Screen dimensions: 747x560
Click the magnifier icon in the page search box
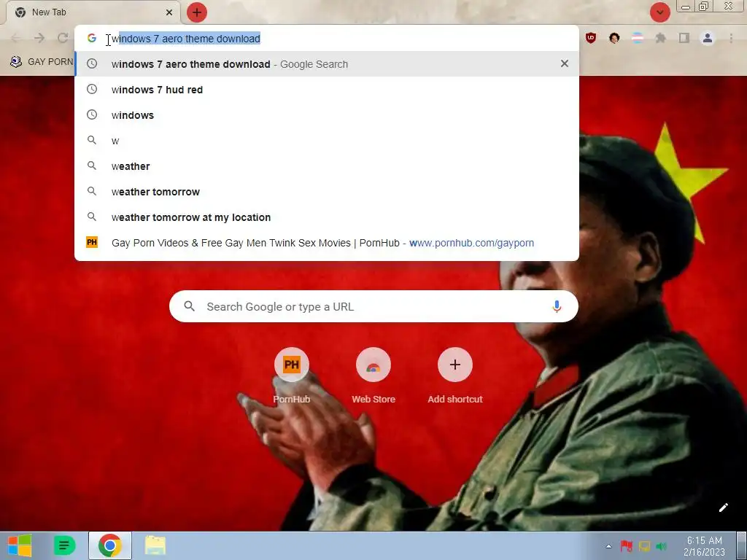pos(189,306)
